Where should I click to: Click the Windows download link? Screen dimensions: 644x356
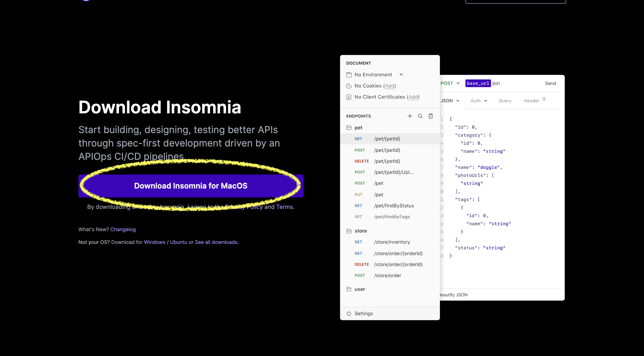[x=155, y=242]
